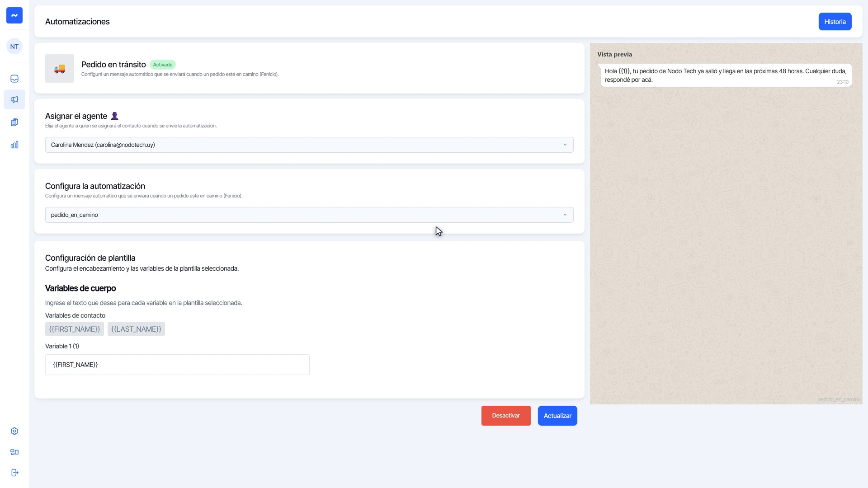Viewport: 868px width, 488px height.
Task: Click the preview message bubble
Action: coord(726,75)
